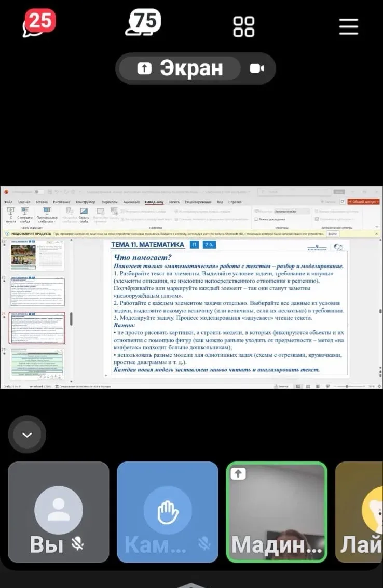Toggle the Режим докладчика checkbox

[x=257, y=219]
